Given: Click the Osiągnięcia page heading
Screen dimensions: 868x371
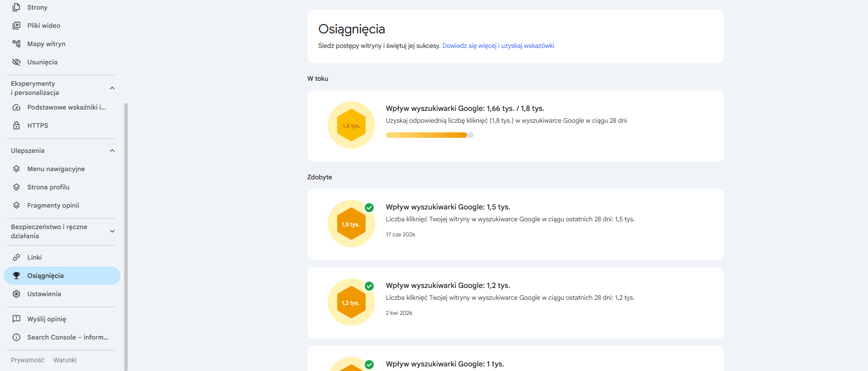Looking at the screenshot, I should click(x=352, y=29).
